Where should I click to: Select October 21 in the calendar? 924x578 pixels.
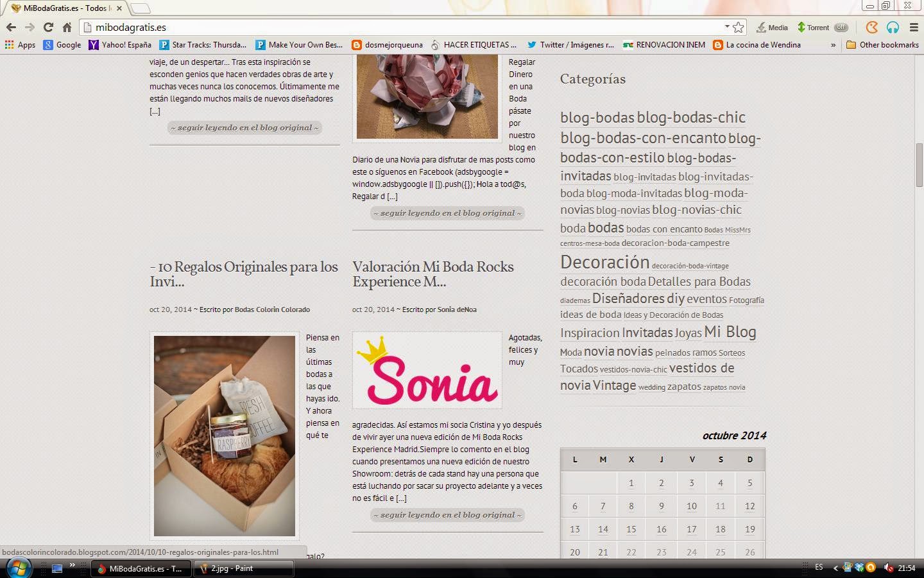pos(603,552)
